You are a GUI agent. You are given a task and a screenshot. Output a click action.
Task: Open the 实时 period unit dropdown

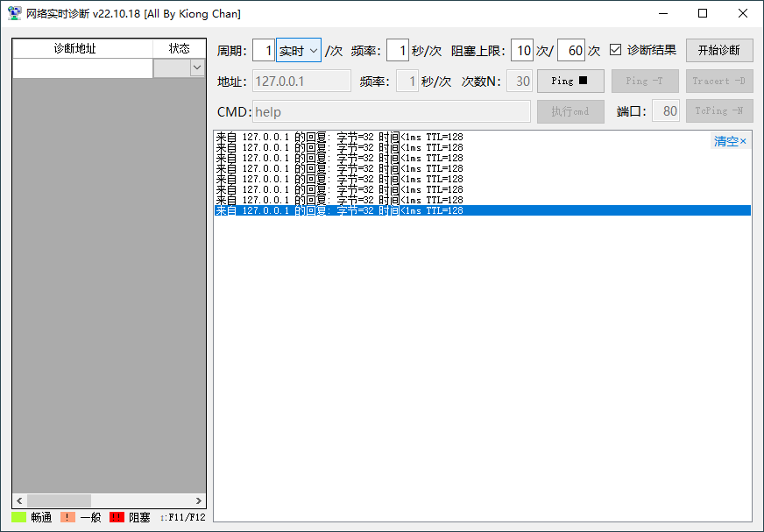(x=299, y=51)
